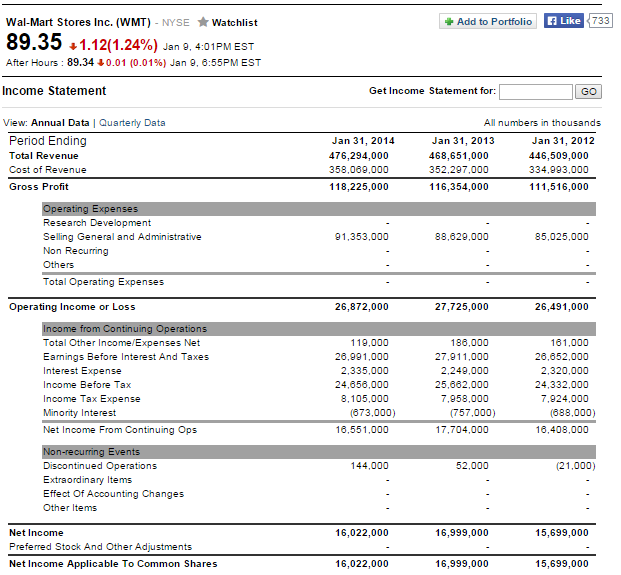
Task: Click Interest Expense value 2,249,000
Action: tap(465, 371)
